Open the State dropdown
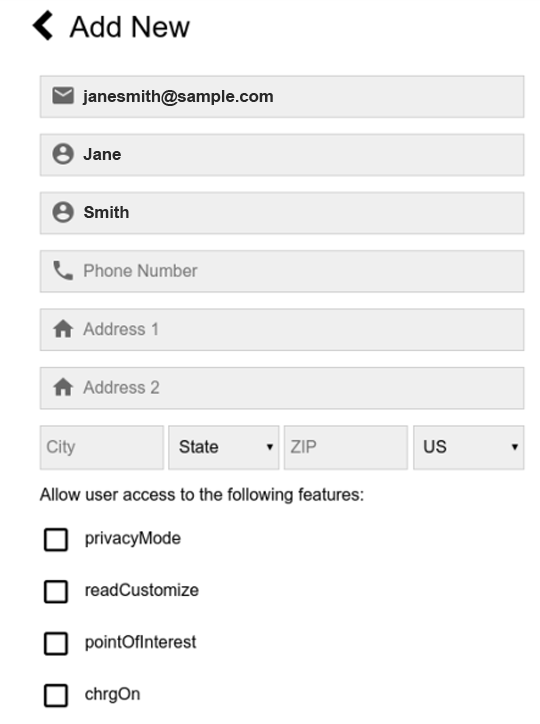 click(x=224, y=447)
